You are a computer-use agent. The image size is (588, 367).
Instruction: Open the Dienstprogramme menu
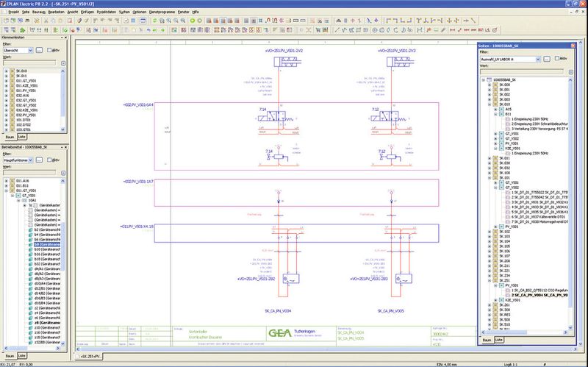[x=162, y=13]
